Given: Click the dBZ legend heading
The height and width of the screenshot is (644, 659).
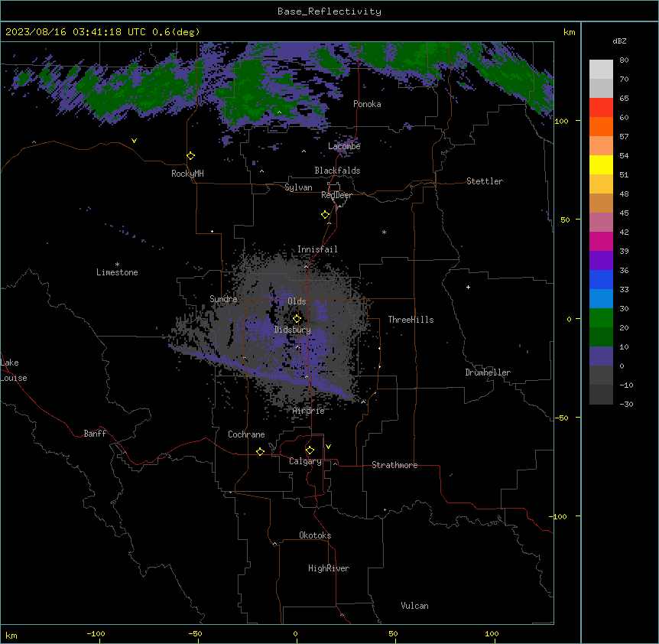Looking at the screenshot, I should point(619,41).
